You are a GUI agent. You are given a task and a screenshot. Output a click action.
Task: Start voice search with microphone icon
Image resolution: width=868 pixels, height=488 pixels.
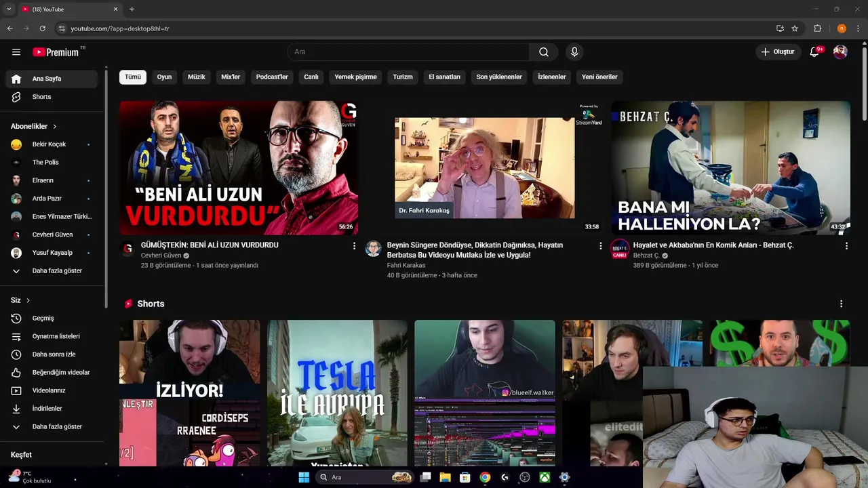(x=574, y=52)
